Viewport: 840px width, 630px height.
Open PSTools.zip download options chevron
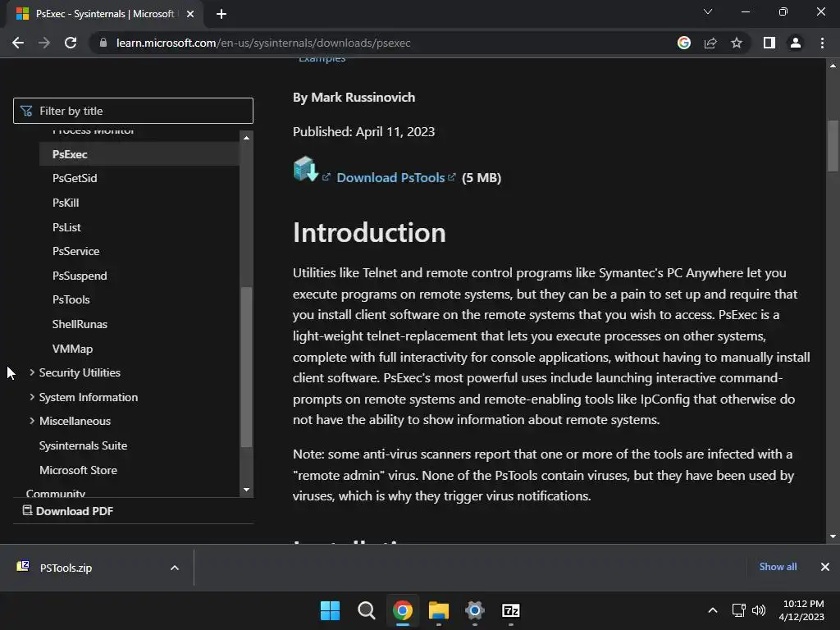175,568
